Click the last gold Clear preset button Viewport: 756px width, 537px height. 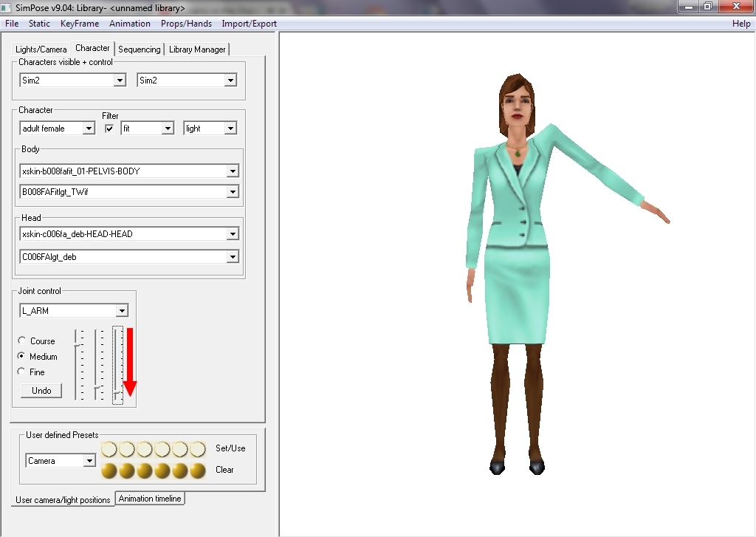pyautogui.click(x=198, y=471)
